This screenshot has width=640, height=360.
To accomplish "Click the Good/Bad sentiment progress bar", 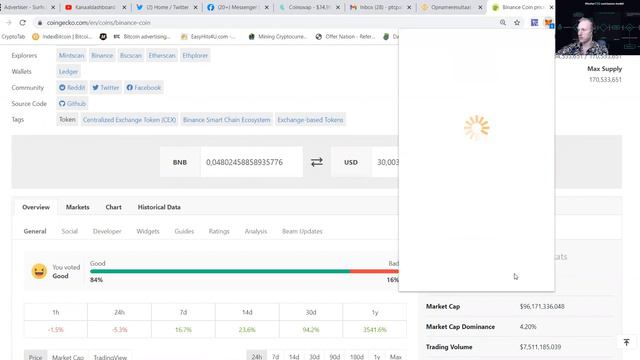I will 244,271.
